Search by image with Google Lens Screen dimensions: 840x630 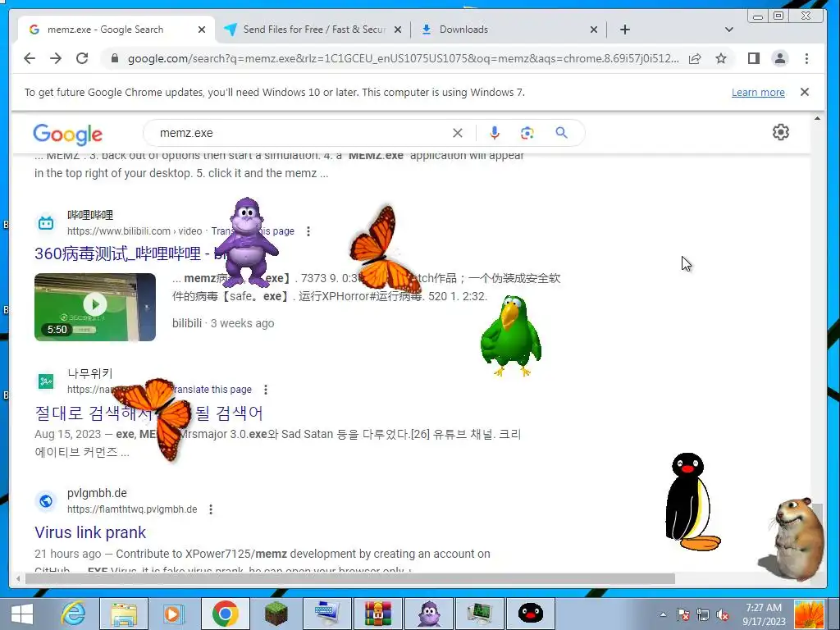tap(527, 133)
